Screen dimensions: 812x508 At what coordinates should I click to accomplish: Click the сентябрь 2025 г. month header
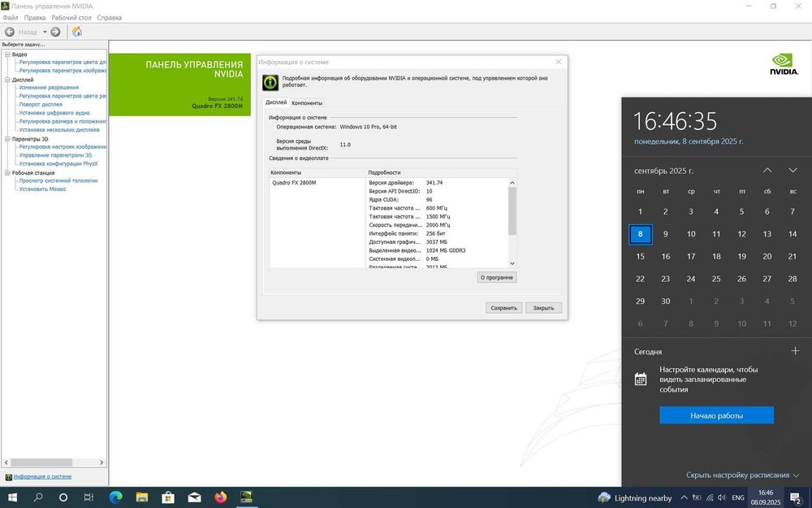point(663,171)
